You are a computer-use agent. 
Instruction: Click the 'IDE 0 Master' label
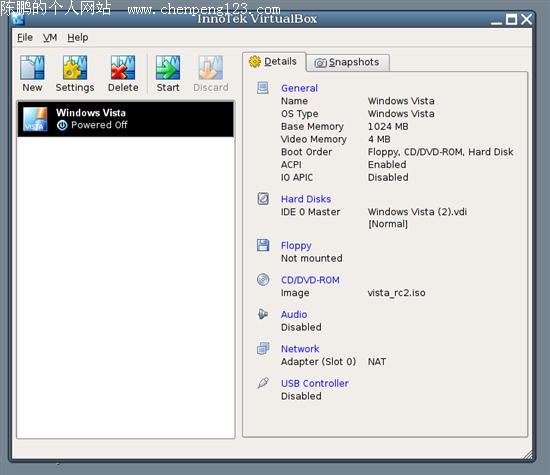310,212
